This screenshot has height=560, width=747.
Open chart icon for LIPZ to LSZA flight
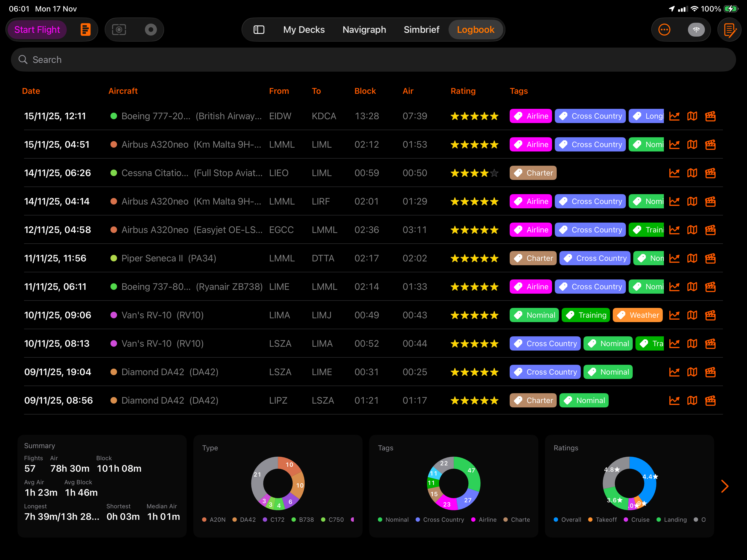pos(674,400)
